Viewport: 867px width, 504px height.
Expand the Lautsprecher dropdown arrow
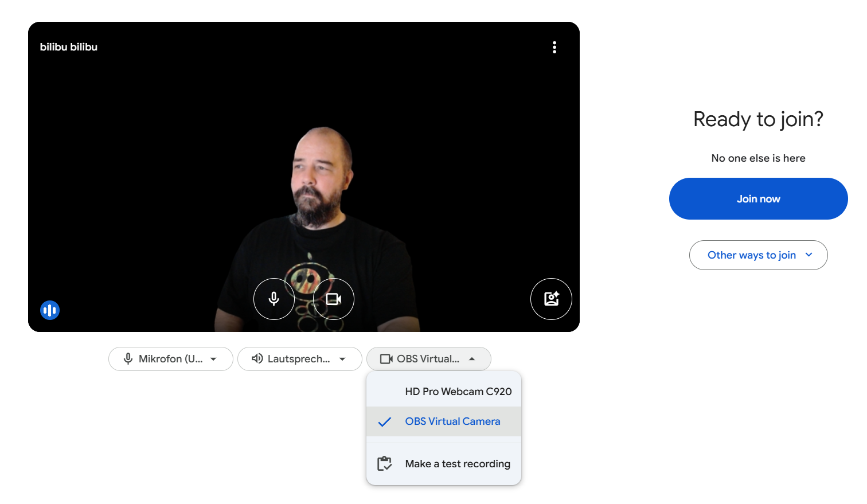pos(342,359)
